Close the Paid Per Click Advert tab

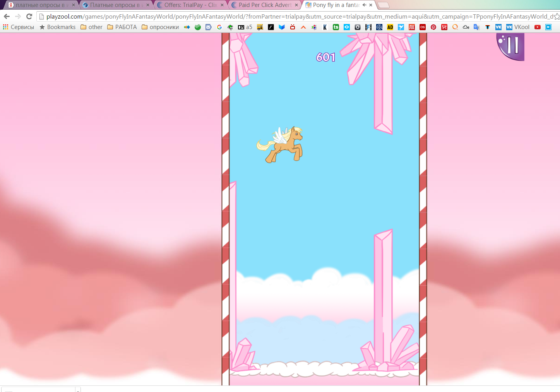pos(296,5)
